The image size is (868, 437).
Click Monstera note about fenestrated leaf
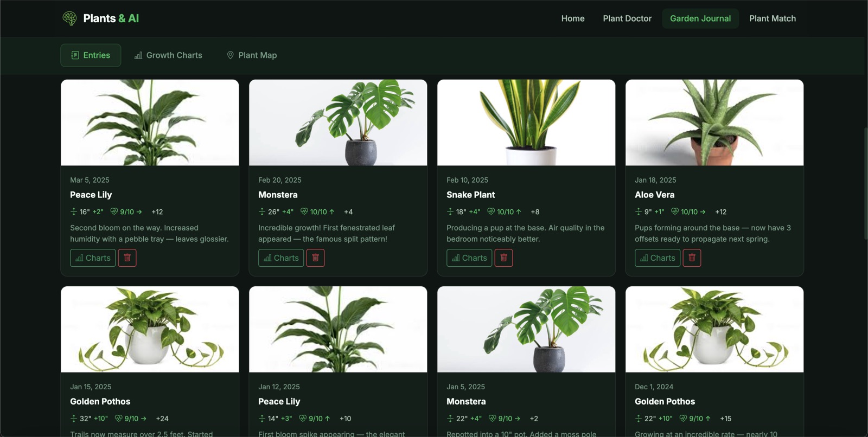pos(327,234)
